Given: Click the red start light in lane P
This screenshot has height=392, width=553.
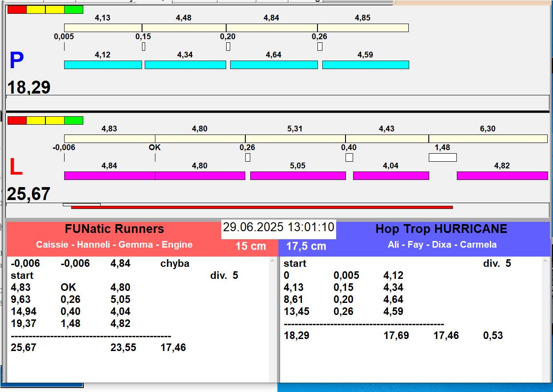Looking at the screenshot, I should coord(17,9).
